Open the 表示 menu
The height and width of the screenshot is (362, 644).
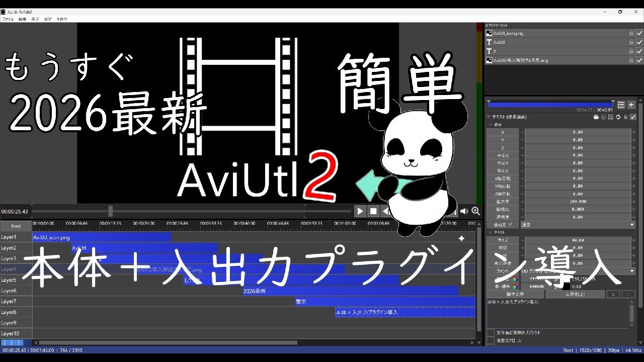[35, 19]
